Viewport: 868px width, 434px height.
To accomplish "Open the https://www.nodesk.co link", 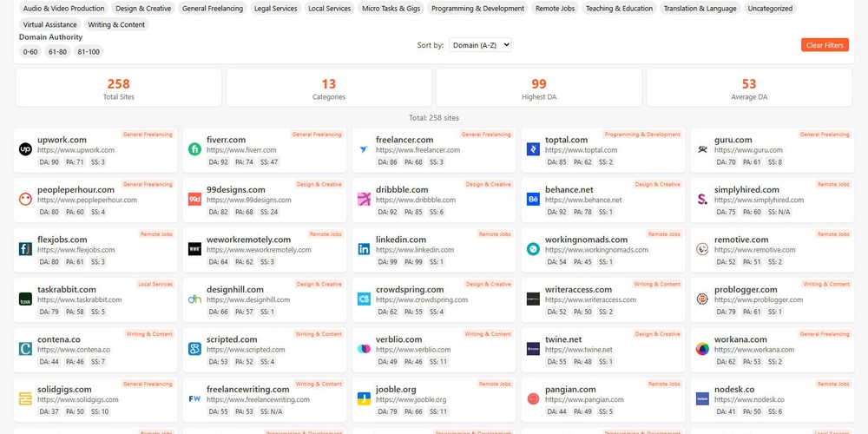I will (x=749, y=399).
